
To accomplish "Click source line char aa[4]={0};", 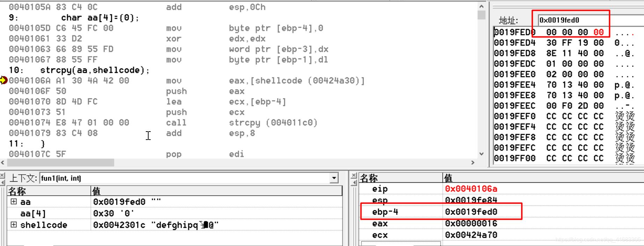I will click(x=100, y=17).
